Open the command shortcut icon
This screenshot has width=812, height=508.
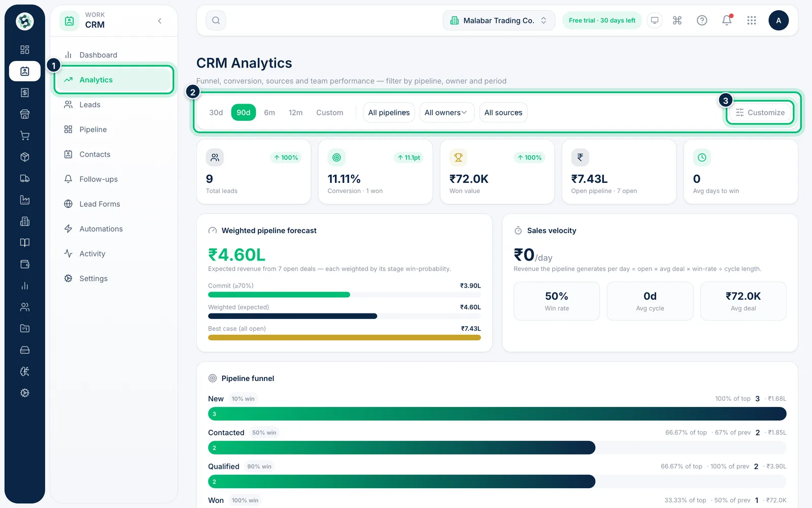coord(677,20)
